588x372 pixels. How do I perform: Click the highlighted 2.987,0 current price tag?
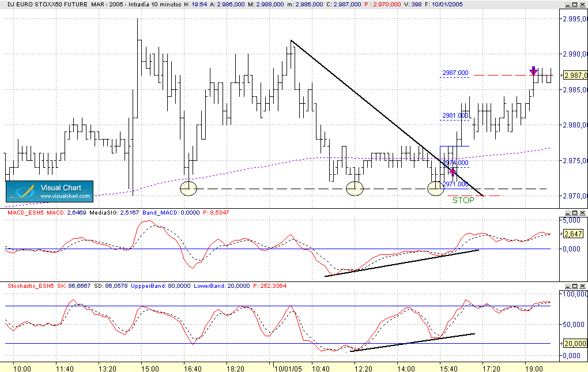tap(575, 76)
